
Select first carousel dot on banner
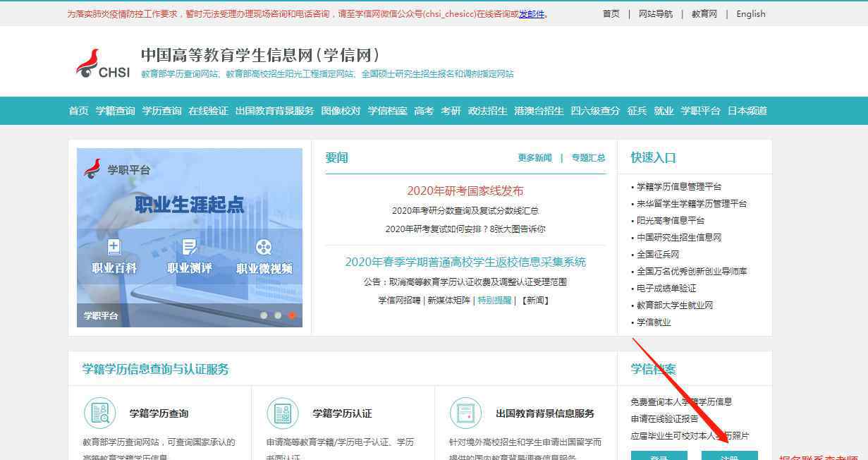[x=264, y=315]
